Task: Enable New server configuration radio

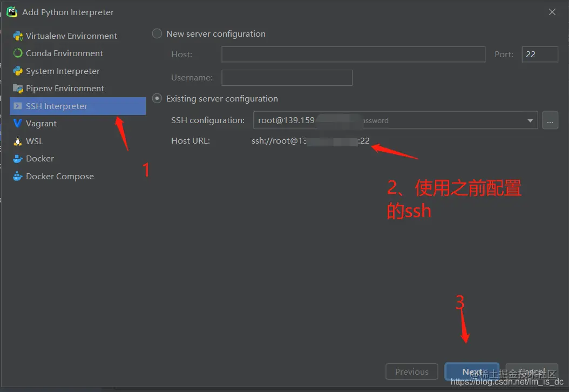Action: [157, 34]
